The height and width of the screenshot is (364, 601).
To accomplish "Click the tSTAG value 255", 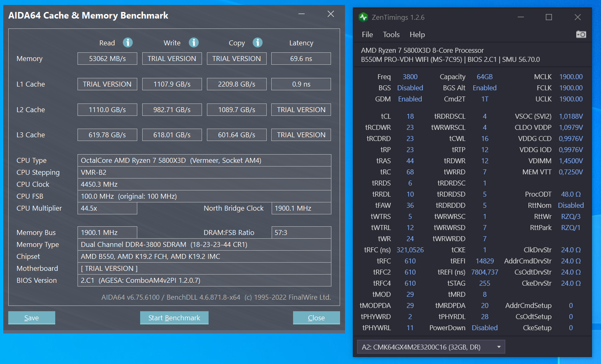I will pos(485,283).
